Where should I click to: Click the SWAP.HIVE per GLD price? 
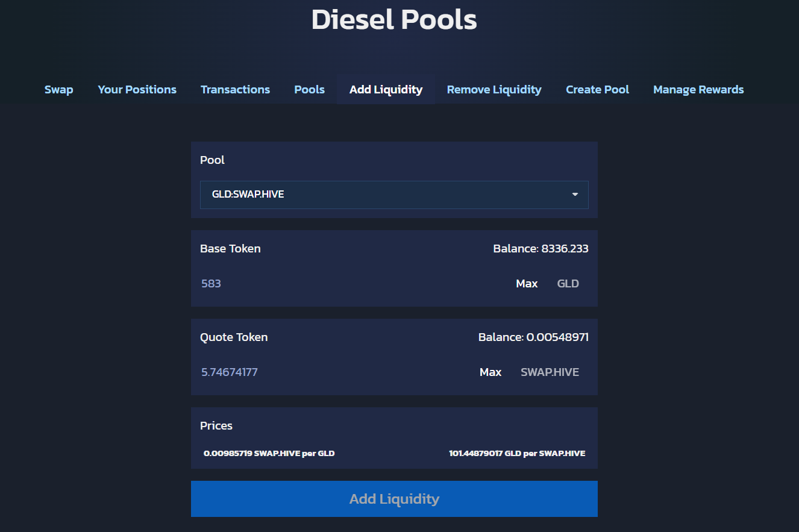pos(269,453)
